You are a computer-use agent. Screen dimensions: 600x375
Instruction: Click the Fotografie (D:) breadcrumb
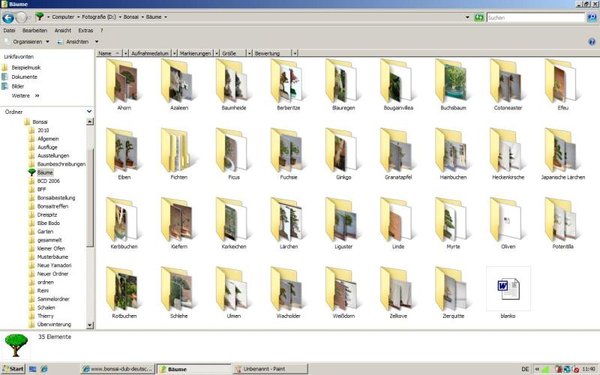(99, 17)
